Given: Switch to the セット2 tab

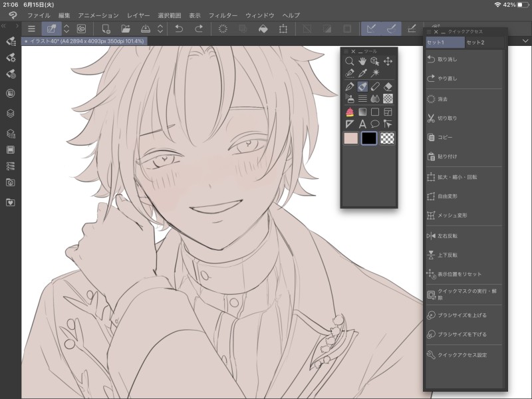Looking at the screenshot, I should [x=485, y=43].
